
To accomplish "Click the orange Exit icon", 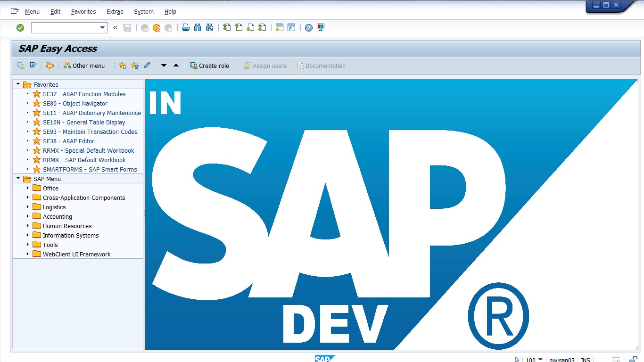I will [157, 28].
